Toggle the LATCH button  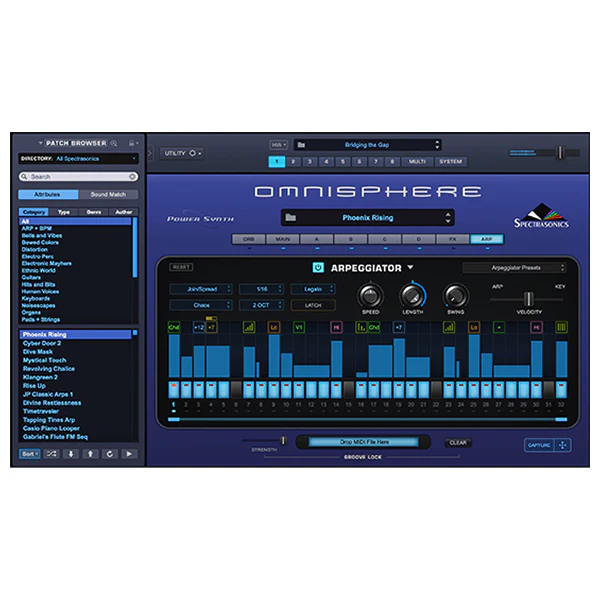[x=313, y=305]
